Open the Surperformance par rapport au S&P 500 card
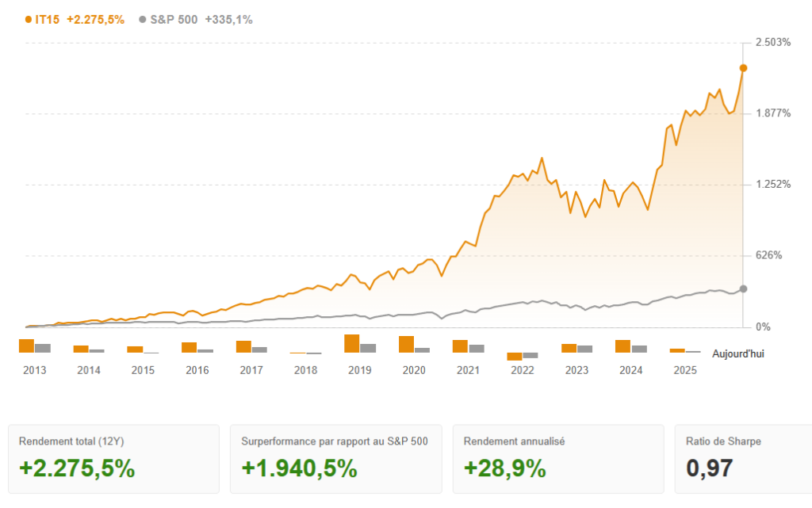The width and height of the screenshot is (812, 508). pos(335,459)
